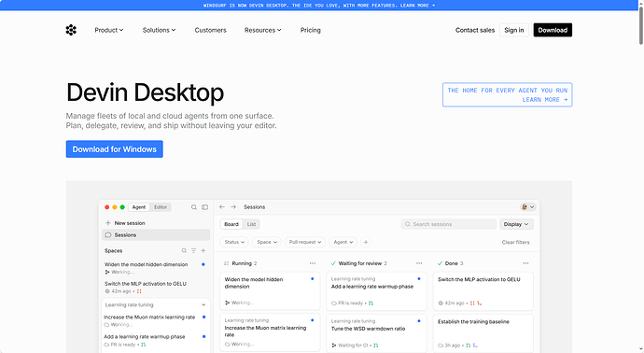This screenshot has width=644, height=353.
Task: Click the blue dot on Widen the model hidden dimension card
Action: coord(313,279)
